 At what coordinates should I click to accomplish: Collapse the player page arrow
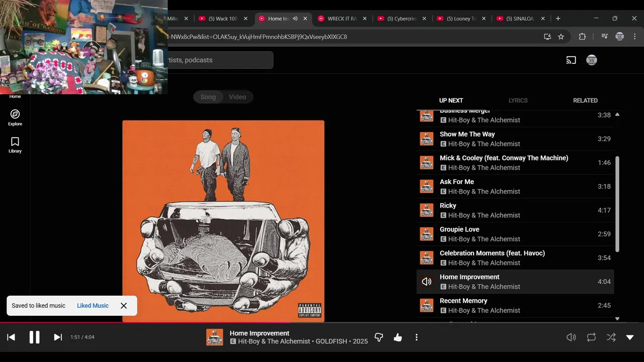coord(630,337)
